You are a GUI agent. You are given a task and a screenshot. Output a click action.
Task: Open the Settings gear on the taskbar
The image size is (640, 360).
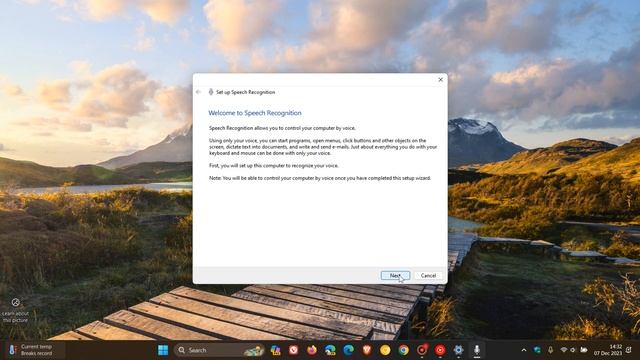coord(458,350)
